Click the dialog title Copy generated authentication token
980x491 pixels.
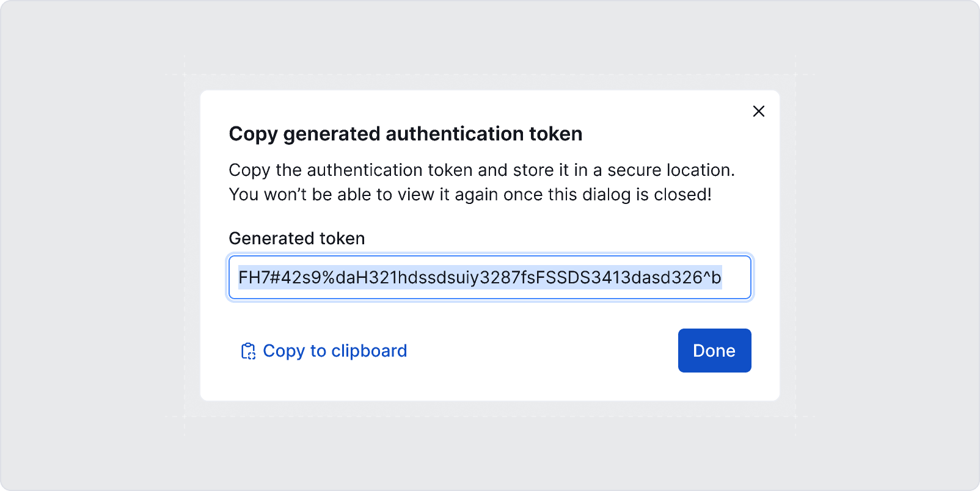[405, 134]
